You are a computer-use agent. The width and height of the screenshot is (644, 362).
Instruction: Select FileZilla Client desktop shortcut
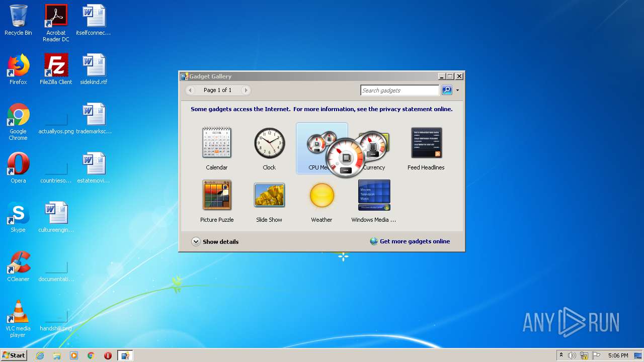click(x=56, y=69)
